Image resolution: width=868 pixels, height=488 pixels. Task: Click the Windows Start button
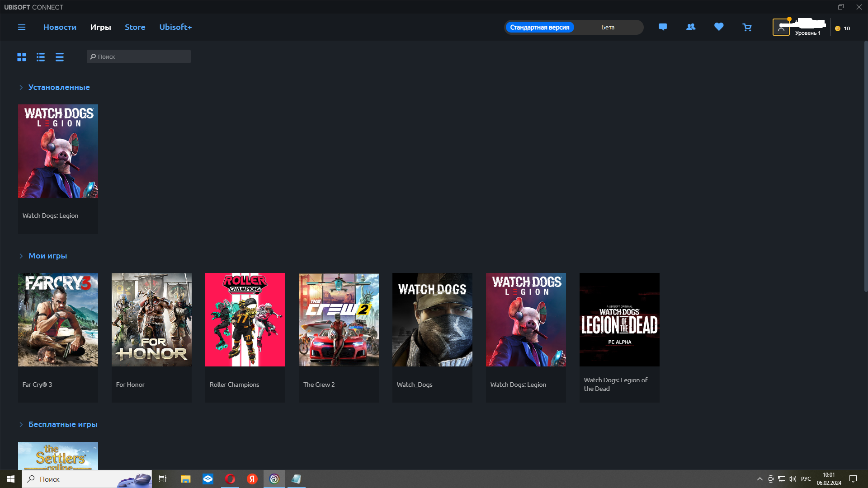tap(11, 479)
